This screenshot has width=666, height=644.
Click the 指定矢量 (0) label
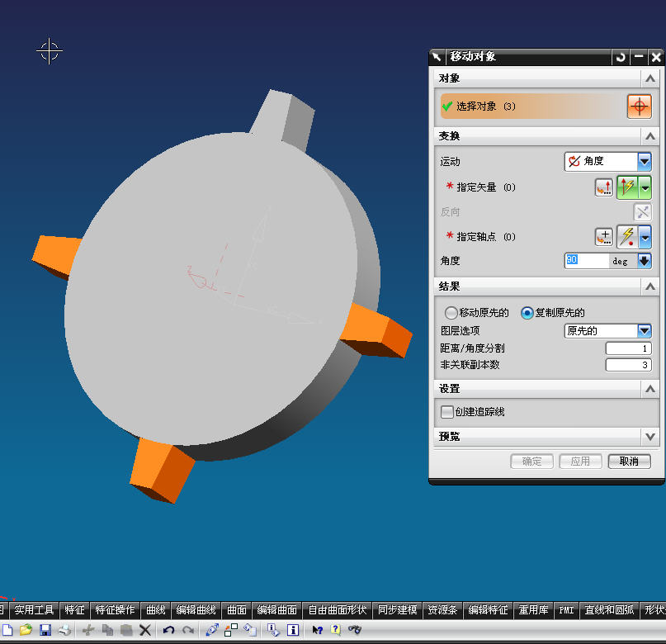point(486,187)
